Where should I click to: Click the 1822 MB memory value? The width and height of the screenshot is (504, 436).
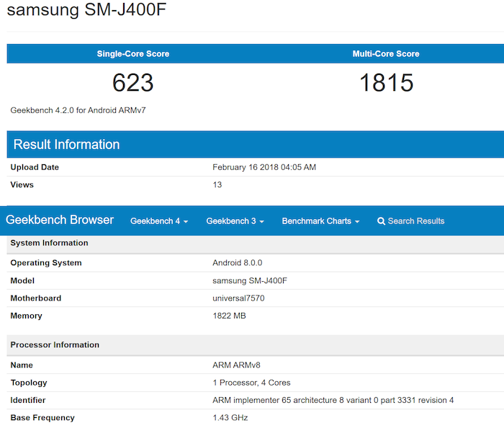229,316
